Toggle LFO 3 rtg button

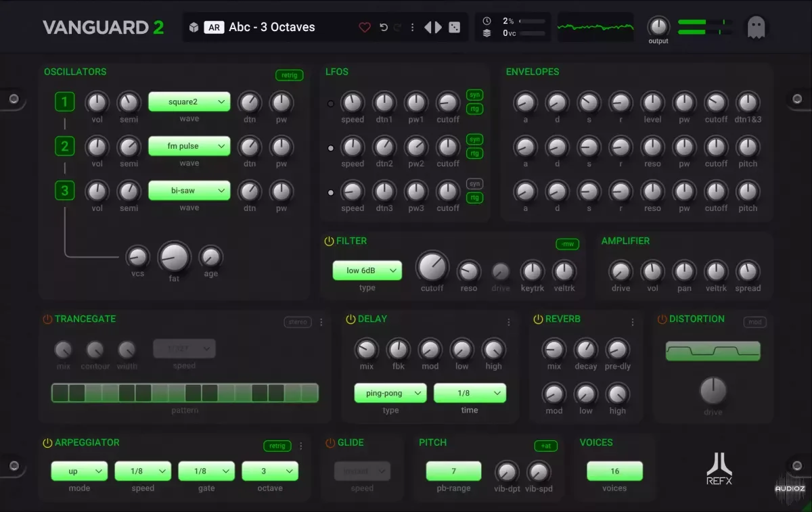pos(475,197)
